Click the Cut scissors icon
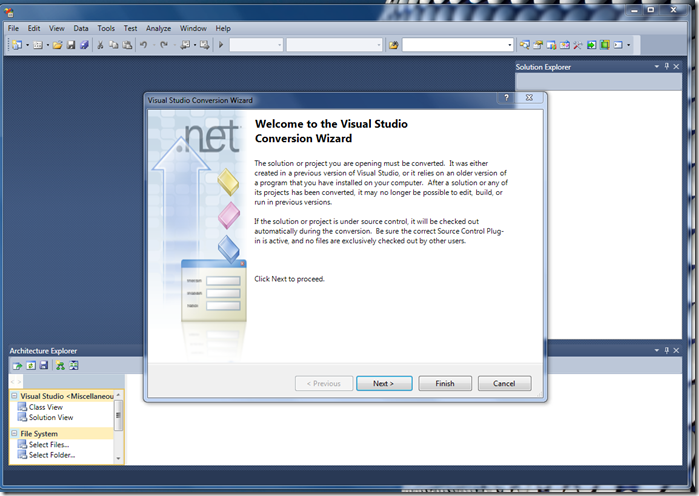This screenshot has height=496, width=699. [x=100, y=45]
